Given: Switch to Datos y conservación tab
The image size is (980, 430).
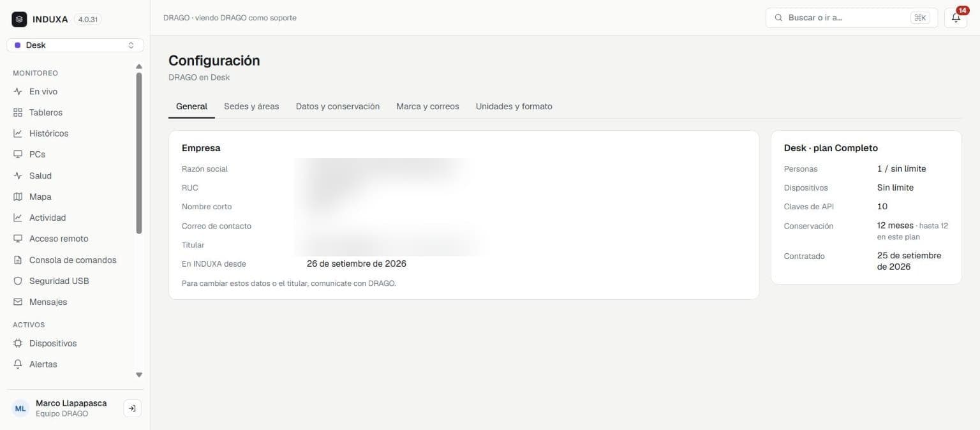Looking at the screenshot, I should (x=338, y=107).
